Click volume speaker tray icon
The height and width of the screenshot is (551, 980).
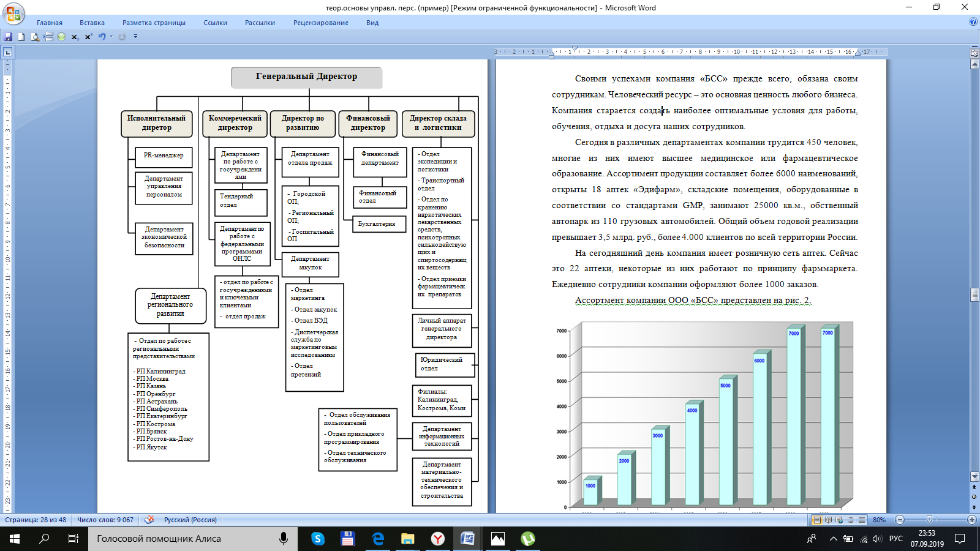(x=877, y=539)
